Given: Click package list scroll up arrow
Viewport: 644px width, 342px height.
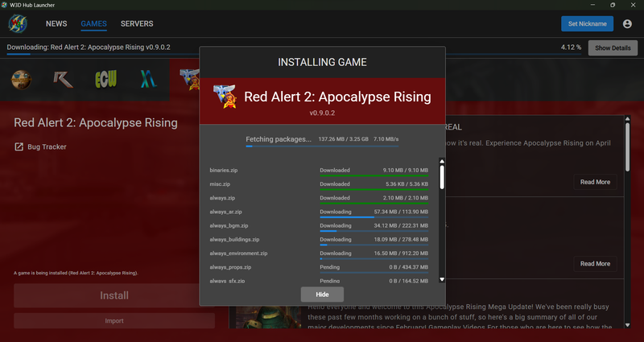Looking at the screenshot, I should pyautogui.click(x=442, y=162).
